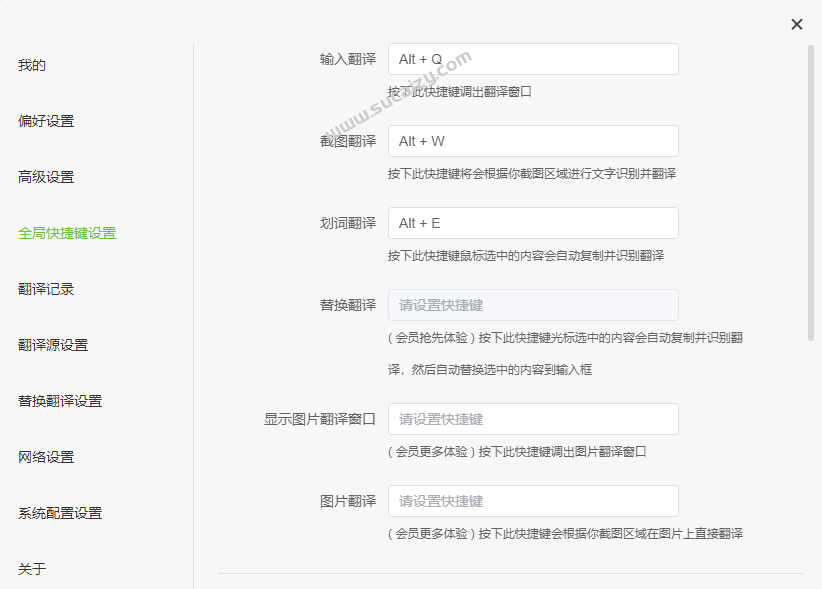Click the 输入翻译 label
The image size is (822, 589).
[348, 59]
